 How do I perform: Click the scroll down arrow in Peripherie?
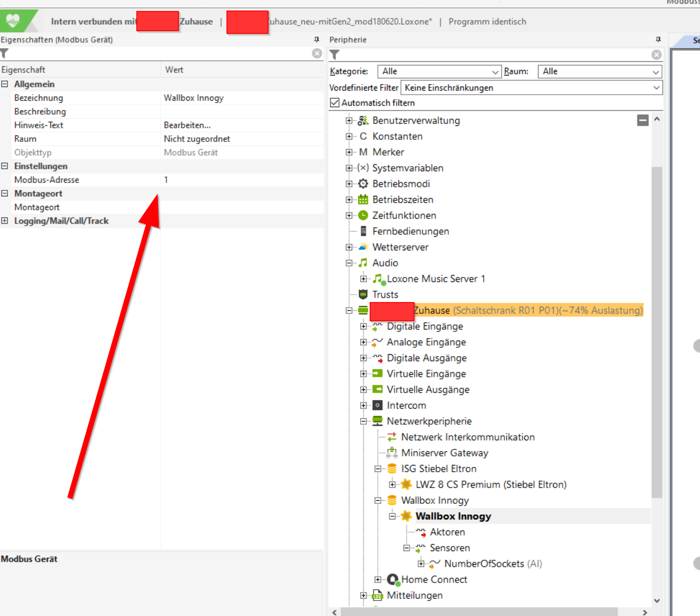pyautogui.click(x=657, y=600)
